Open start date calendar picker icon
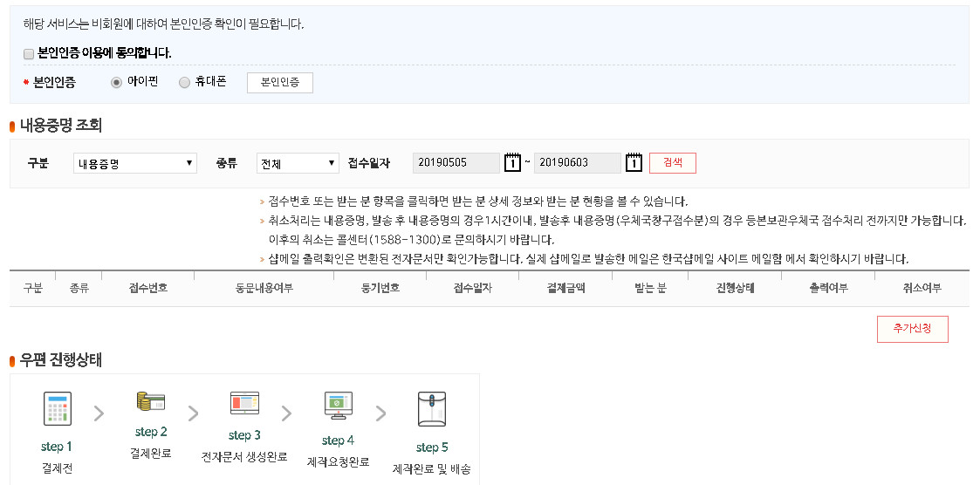The width and height of the screenshot is (980, 485). [512, 162]
